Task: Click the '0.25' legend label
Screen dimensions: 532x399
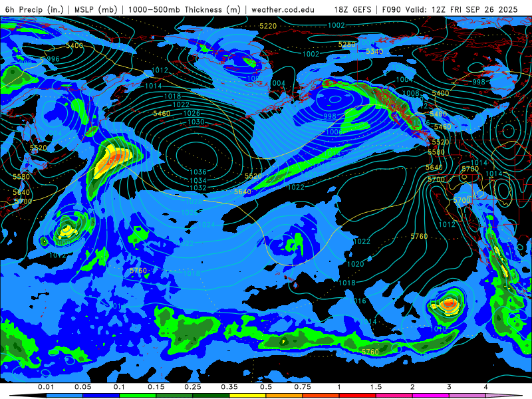Action: point(193,387)
